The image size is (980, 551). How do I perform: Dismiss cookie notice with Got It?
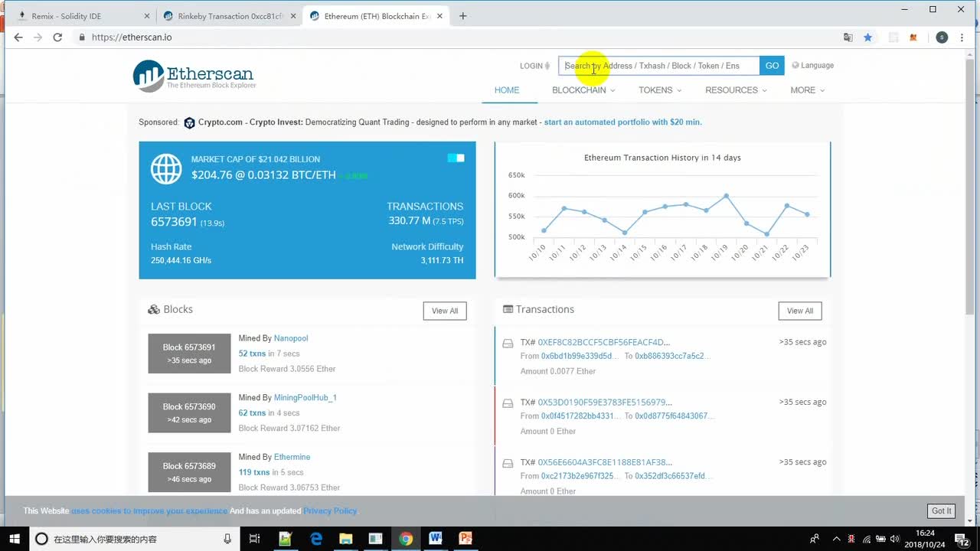point(941,510)
